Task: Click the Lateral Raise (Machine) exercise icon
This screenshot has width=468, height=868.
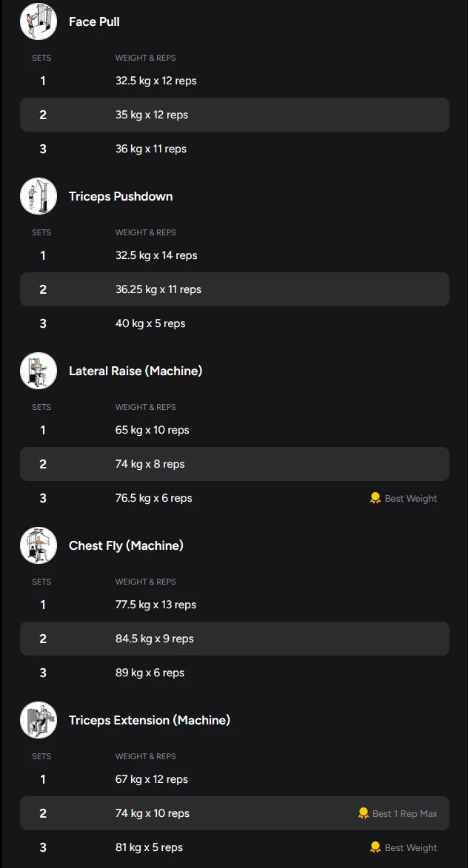Action: pyautogui.click(x=39, y=371)
